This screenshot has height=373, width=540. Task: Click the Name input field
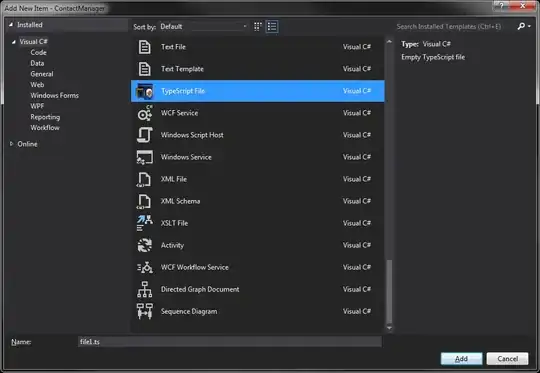click(x=230, y=342)
